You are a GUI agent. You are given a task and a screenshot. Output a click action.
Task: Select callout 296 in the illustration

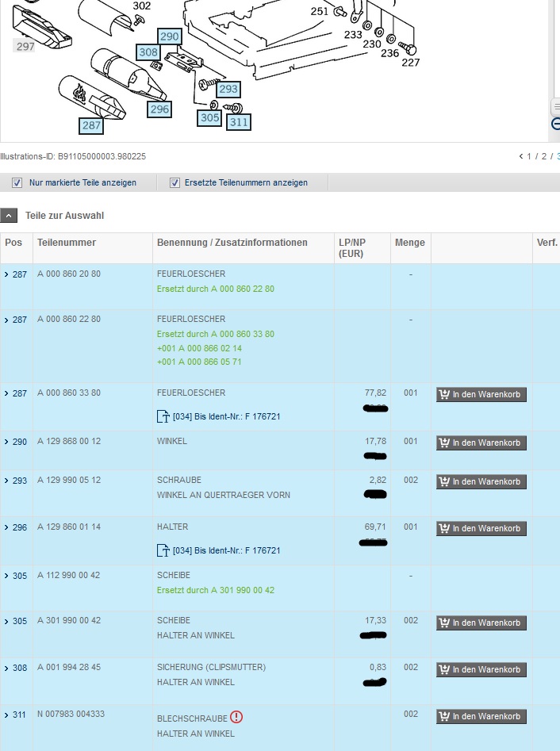[159, 109]
